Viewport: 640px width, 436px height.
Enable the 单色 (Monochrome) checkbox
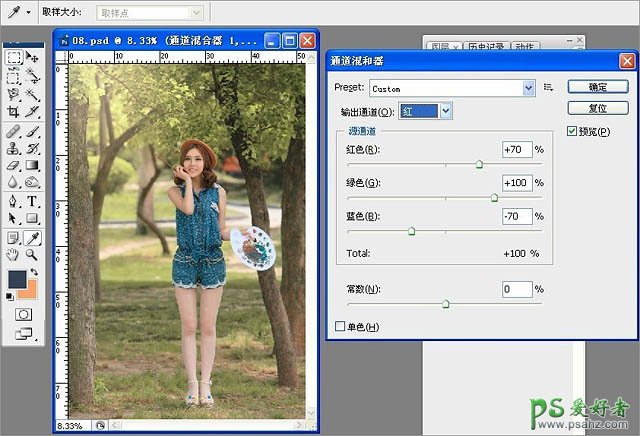(x=340, y=326)
